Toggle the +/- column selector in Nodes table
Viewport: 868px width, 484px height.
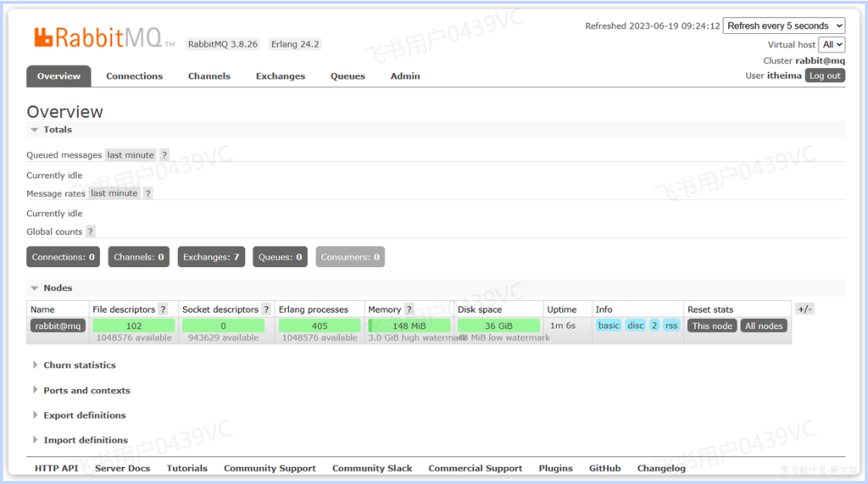804,308
